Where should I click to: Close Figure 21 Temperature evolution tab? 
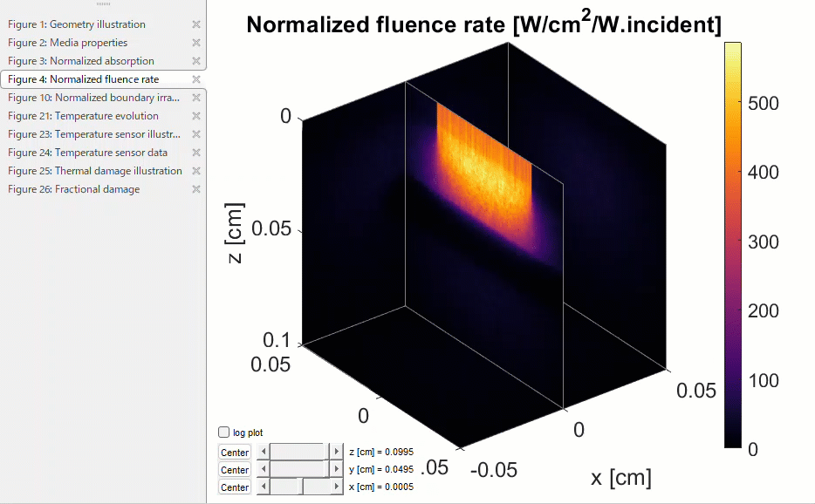[x=196, y=116]
